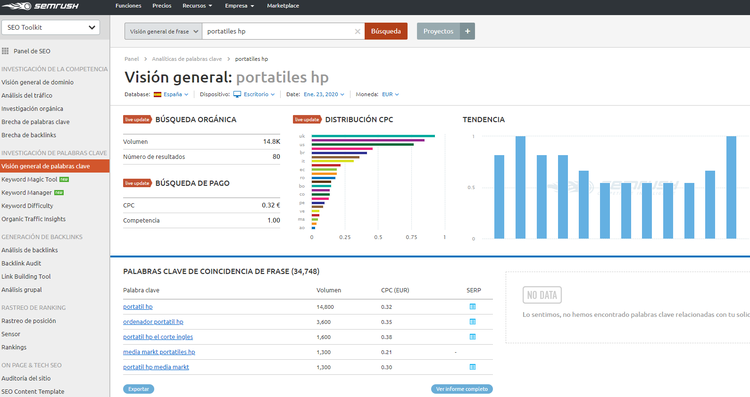Open Link Building Tool

tap(26, 276)
